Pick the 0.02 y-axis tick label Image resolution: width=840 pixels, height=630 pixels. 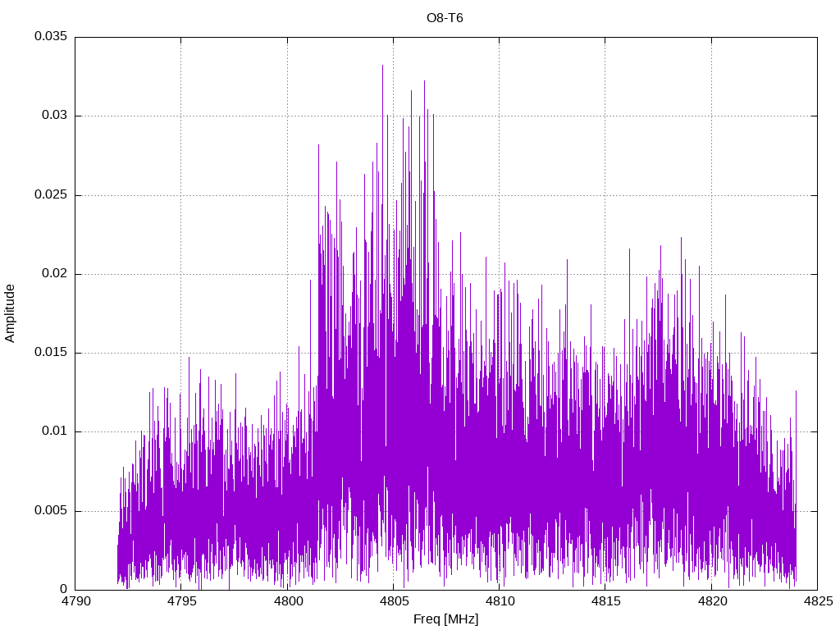pyautogui.click(x=54, y=274)
